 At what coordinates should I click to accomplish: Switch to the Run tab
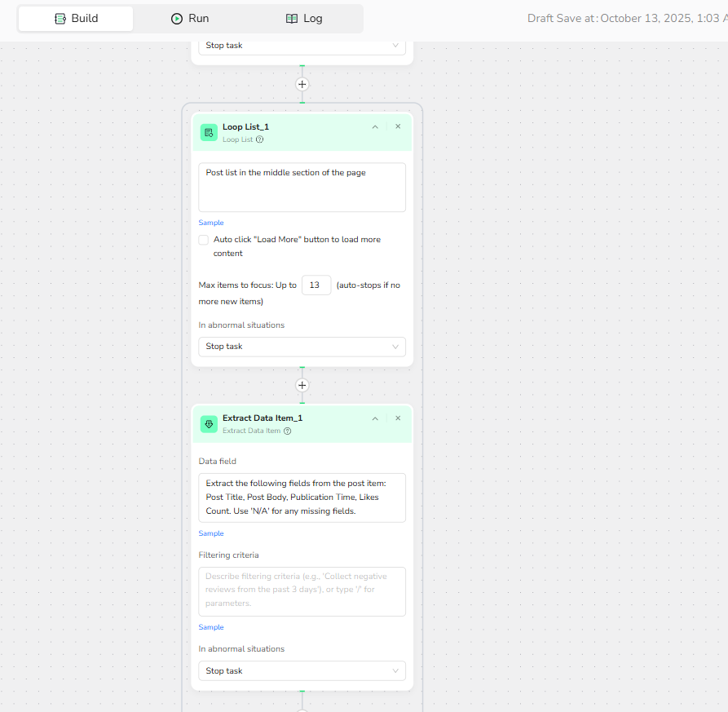[x=190, y=18]
